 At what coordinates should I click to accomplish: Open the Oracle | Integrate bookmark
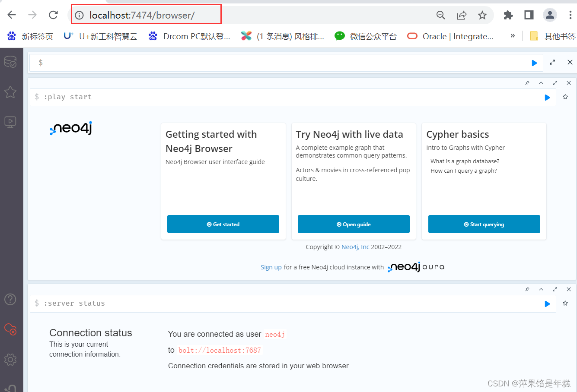(x=450, y=36)
